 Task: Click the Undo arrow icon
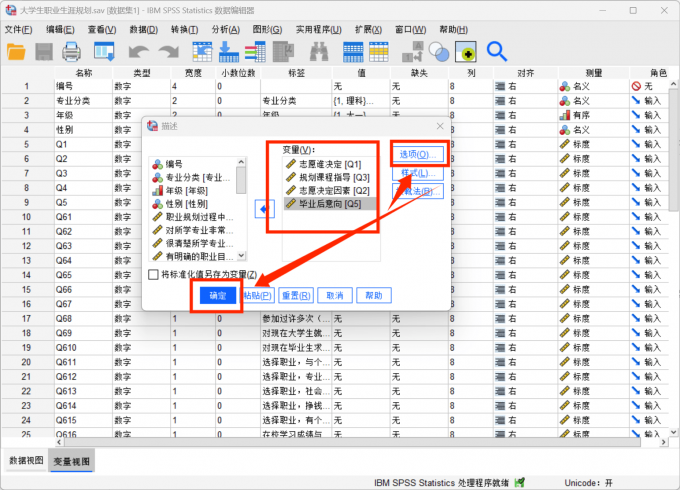pyautogui.click(x=139, y=52)
